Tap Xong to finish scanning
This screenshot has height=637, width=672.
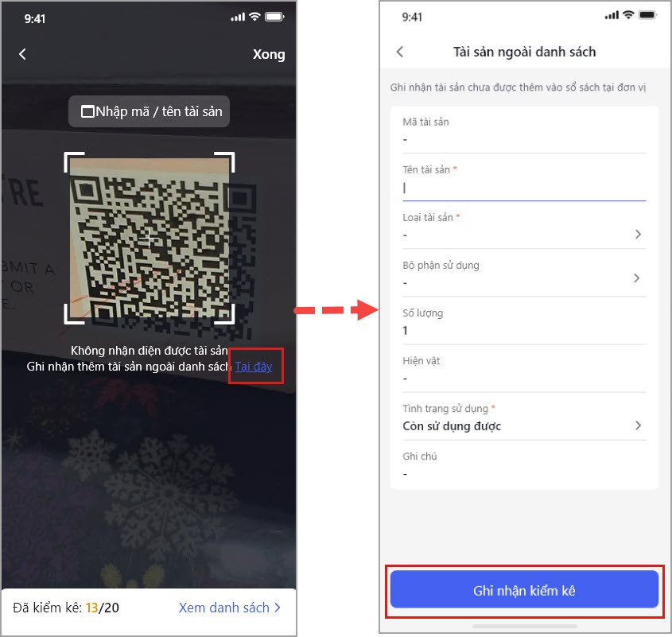pos(269,54)
